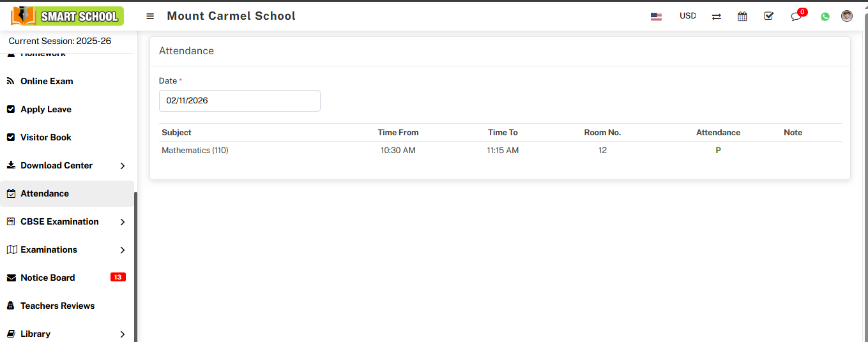Click the Attendance column header
The height and width of the screenshot is (342, 868).
(x=718, y=133)
